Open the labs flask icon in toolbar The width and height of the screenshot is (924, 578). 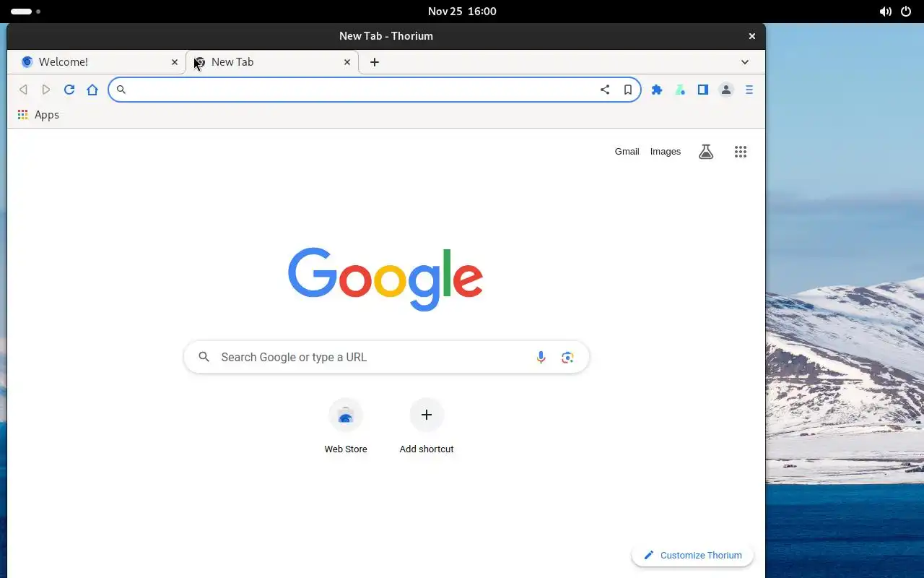(680, 90)
